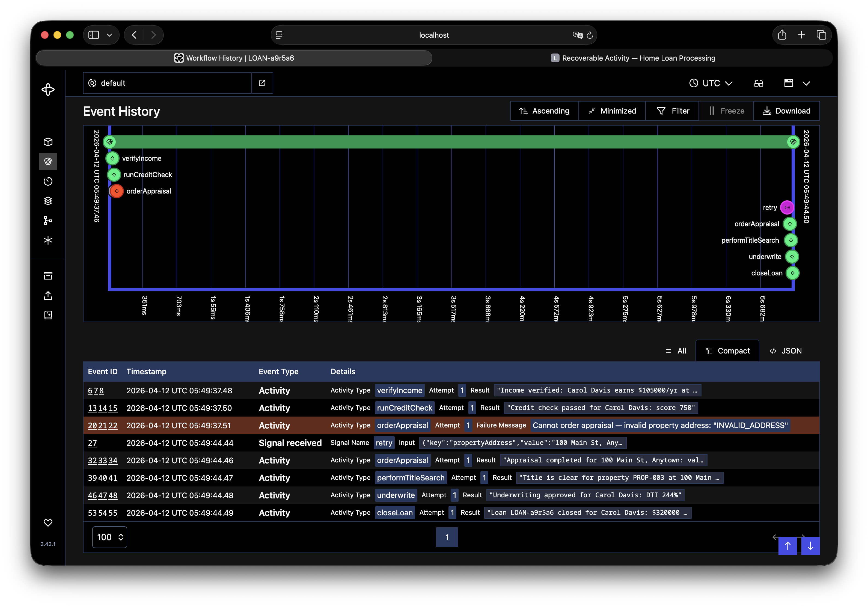Switch to the All events view

coord(676,351)
